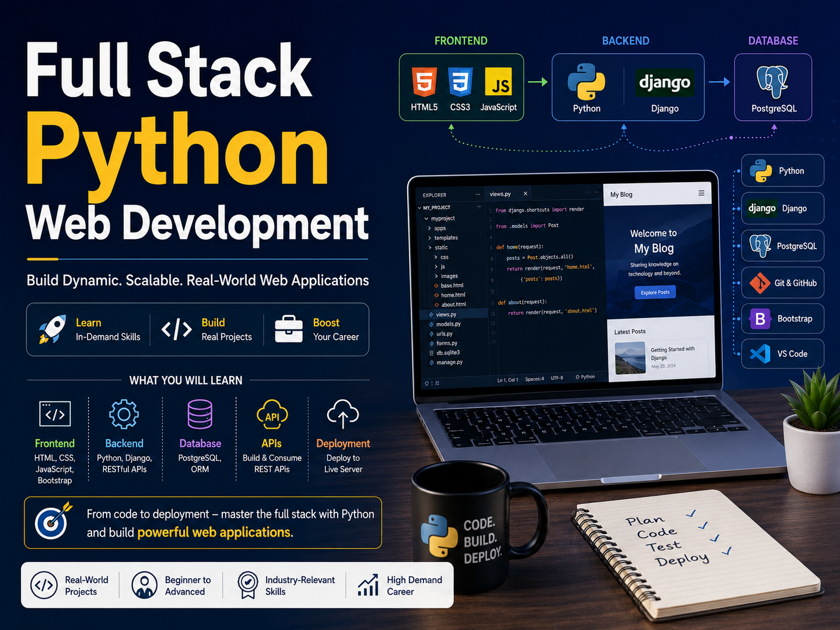Viewport: 840px width, 630px height.
Task: Expand the js folder
Action: 436,267
